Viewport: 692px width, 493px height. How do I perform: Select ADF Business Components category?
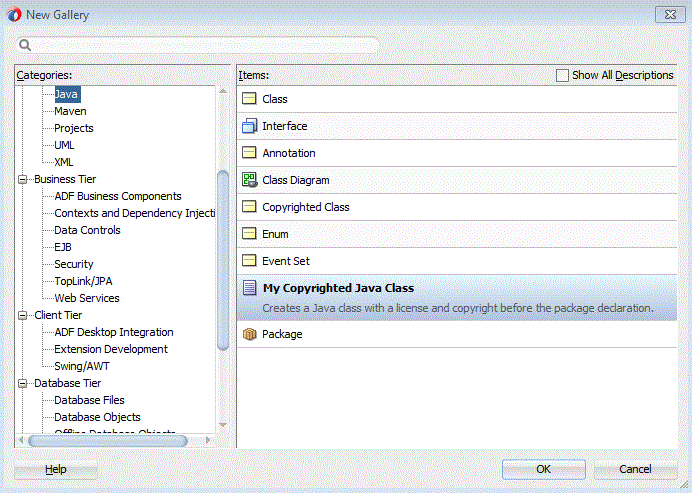tap(118, 196)
